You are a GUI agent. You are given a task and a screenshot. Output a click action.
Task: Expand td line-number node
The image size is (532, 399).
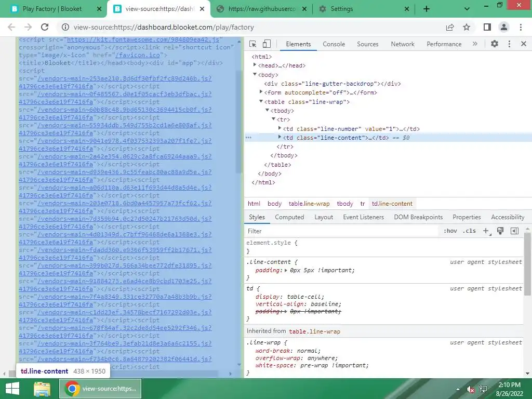click(280, 128)
